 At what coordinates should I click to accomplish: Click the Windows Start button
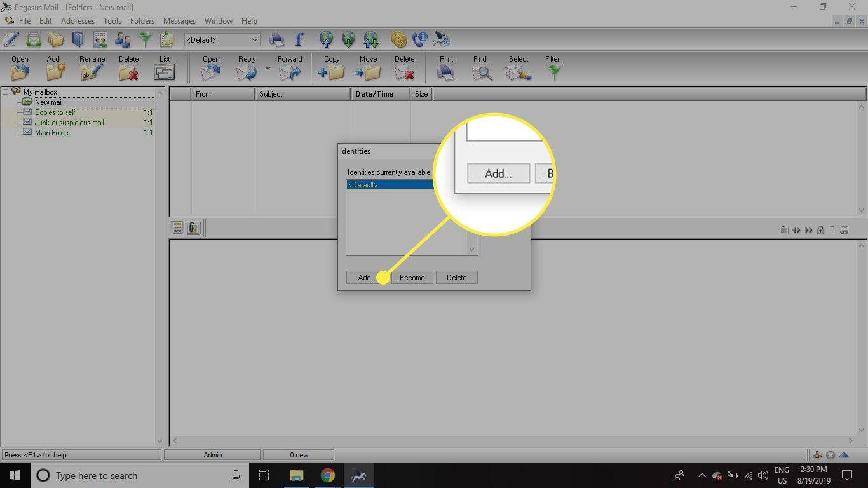pos(15,475)
